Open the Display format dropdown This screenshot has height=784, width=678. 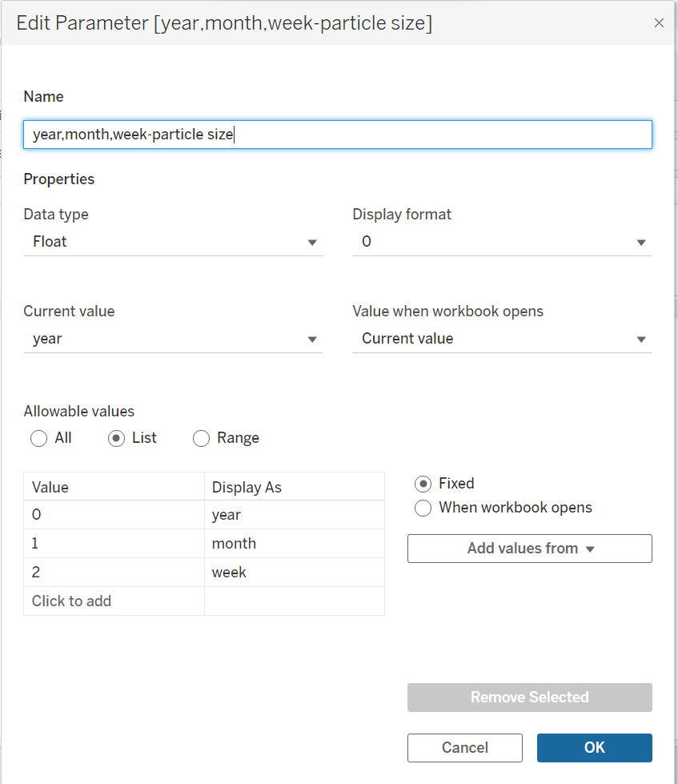[502, 241]
